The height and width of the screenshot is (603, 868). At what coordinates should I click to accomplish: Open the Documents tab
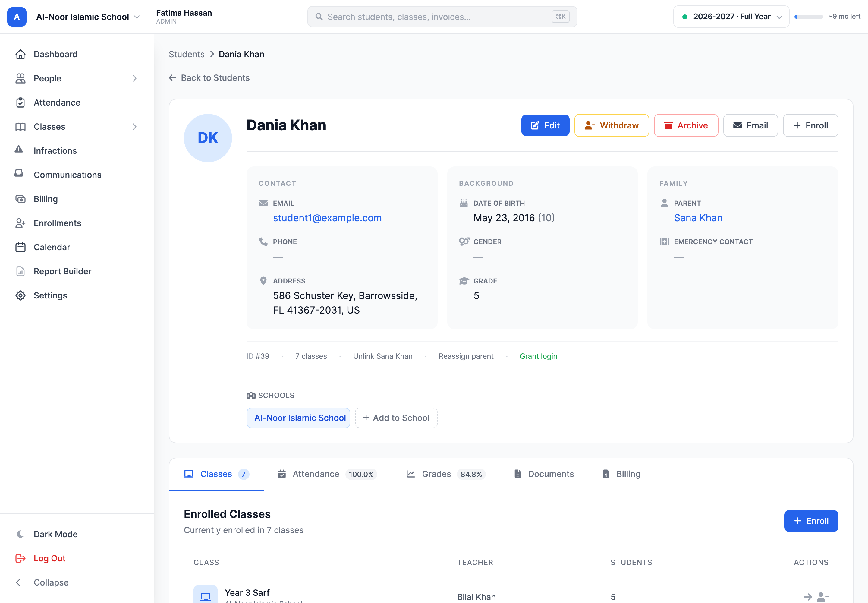click(x=544, y=474)
